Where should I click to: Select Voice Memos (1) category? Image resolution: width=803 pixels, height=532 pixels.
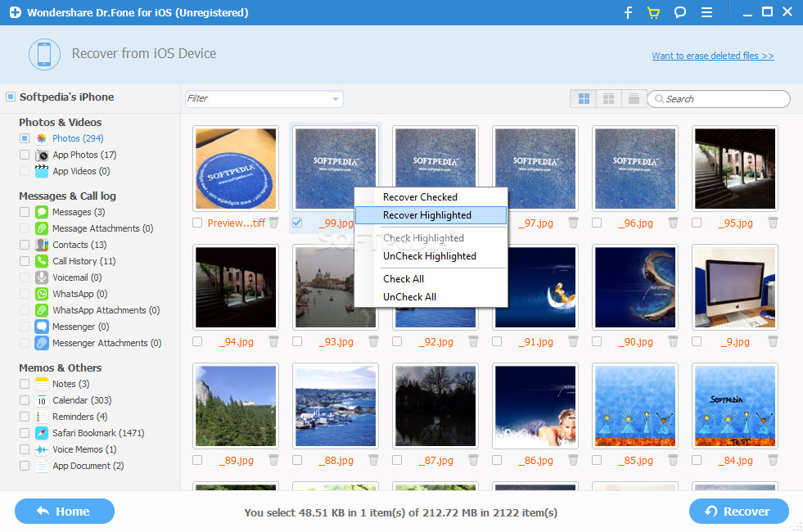click(84, 449)
